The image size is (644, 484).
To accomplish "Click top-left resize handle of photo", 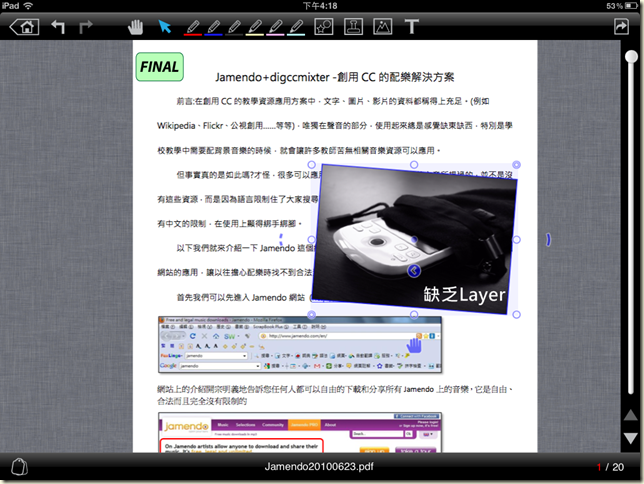I will pyautogui.click(x=312, y=165).
